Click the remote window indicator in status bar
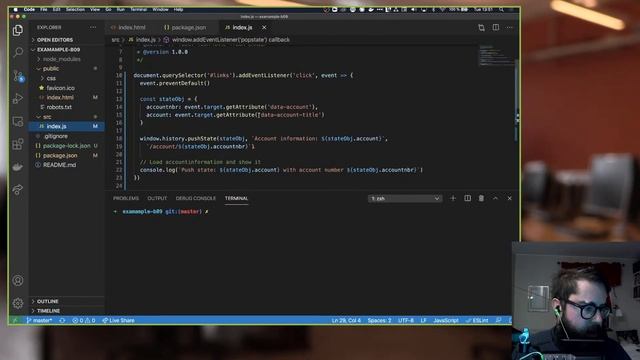 point(15,320)
